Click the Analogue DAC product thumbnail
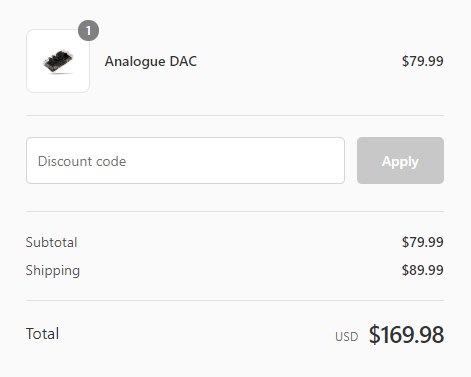 pyautogui.click(x=58, y=61)
